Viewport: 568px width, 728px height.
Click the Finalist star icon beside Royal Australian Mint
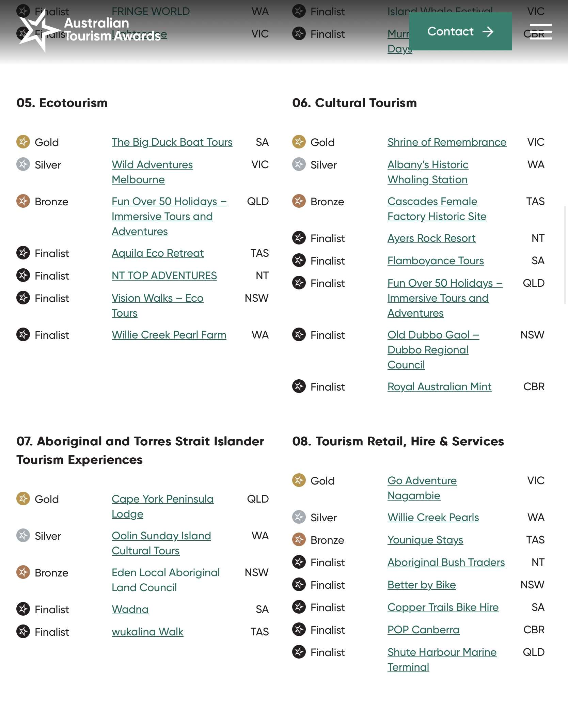tap(299, 386)
